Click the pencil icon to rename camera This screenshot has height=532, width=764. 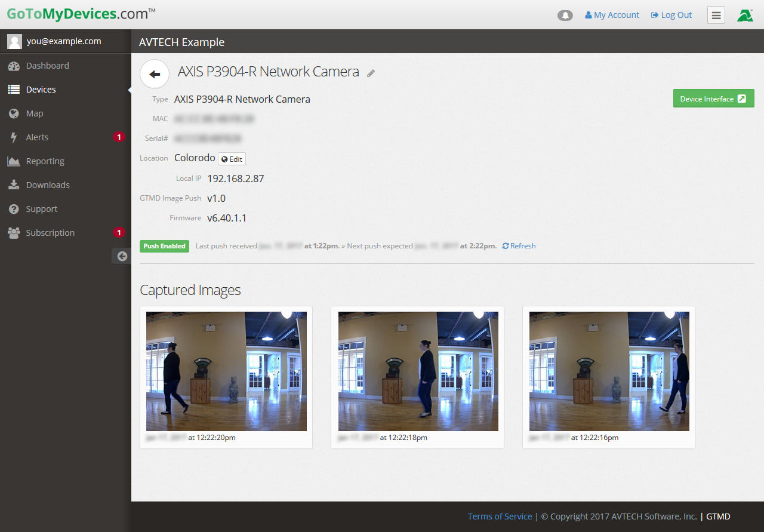[371, 73]
